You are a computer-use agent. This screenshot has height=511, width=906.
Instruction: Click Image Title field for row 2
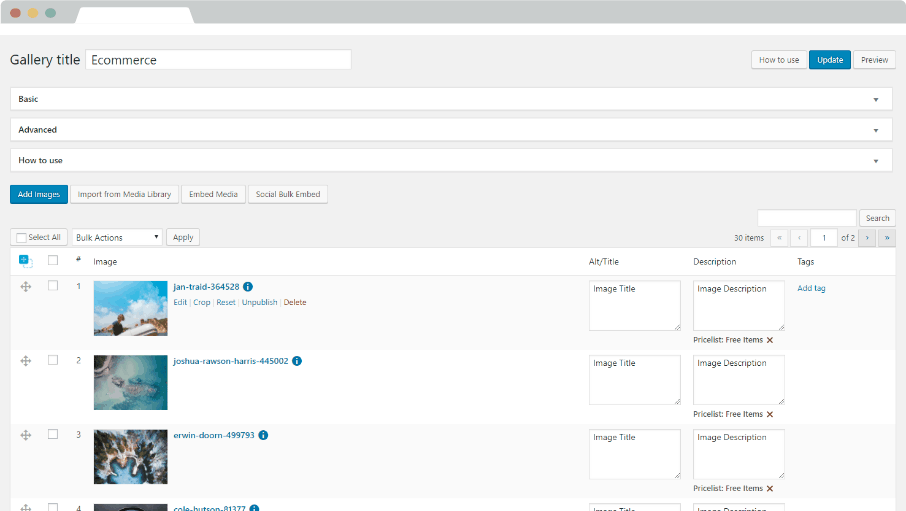pyautogui.click(x=635, y=380)
